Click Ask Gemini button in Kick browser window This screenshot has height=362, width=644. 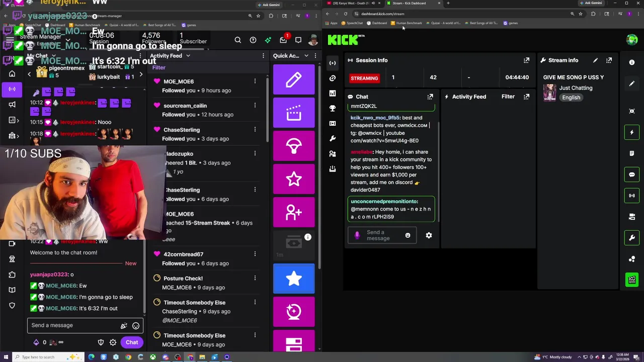click(x=591, y=3)
